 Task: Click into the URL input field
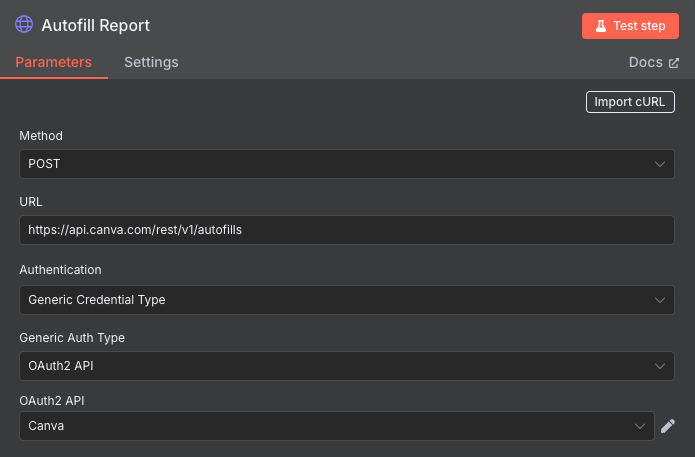tap(347, 230)
